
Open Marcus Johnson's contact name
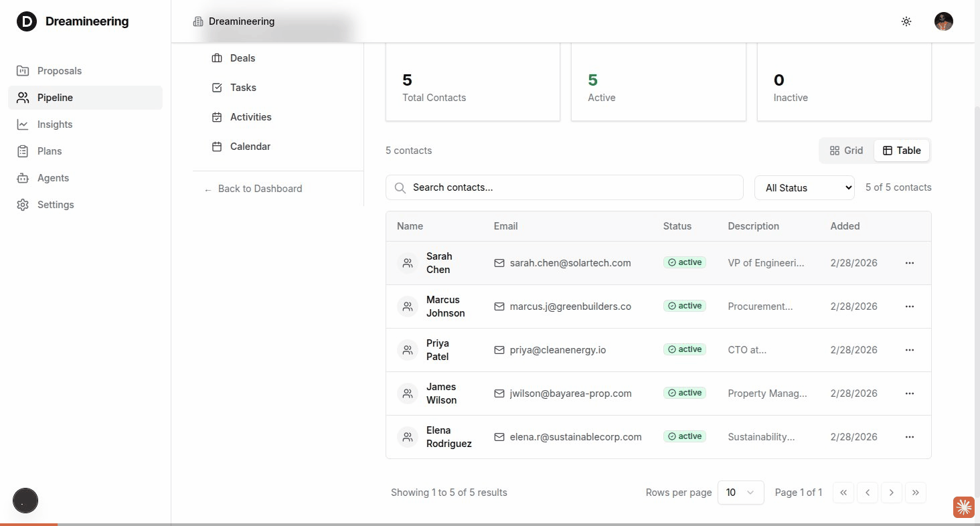pos(445,306)
